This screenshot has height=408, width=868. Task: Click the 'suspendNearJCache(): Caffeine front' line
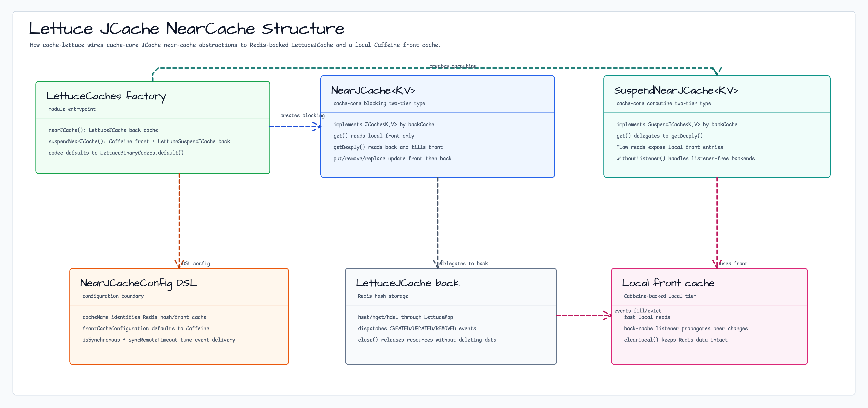click(x=139, y=141)
